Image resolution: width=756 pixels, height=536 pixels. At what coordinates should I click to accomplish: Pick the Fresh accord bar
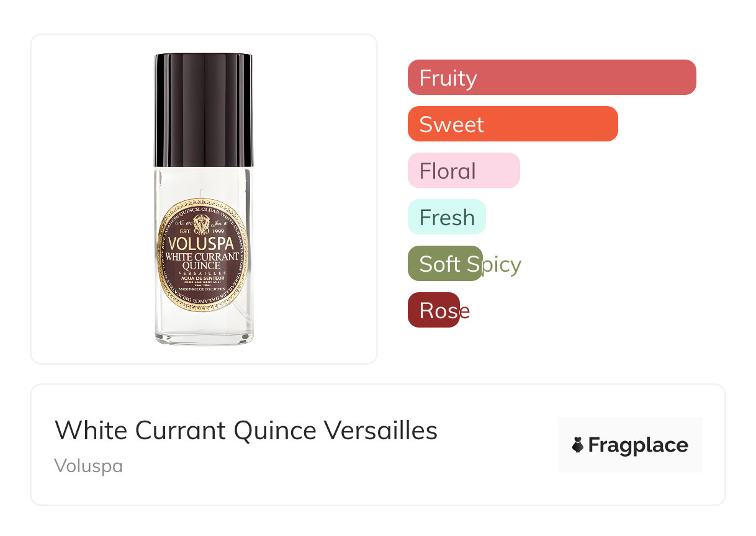point(447,217)
